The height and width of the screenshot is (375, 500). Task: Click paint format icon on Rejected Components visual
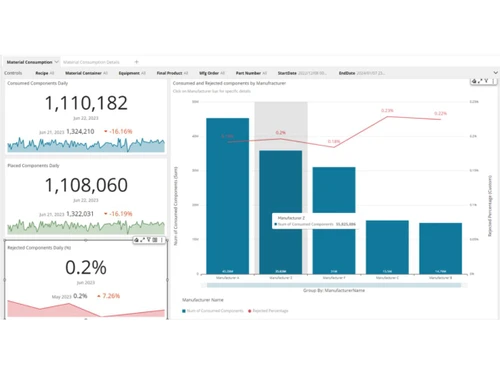coord(136,240)
